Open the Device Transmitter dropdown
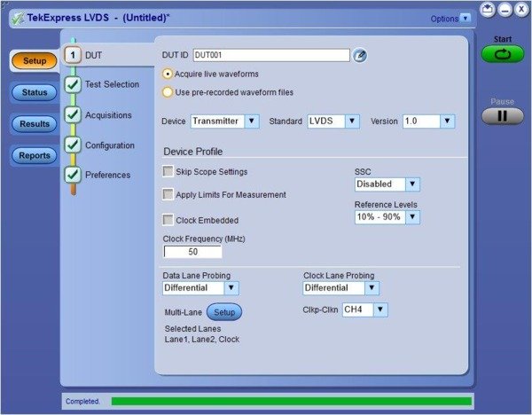The height and width of the screenshot is (415, 532). (252, 121)
